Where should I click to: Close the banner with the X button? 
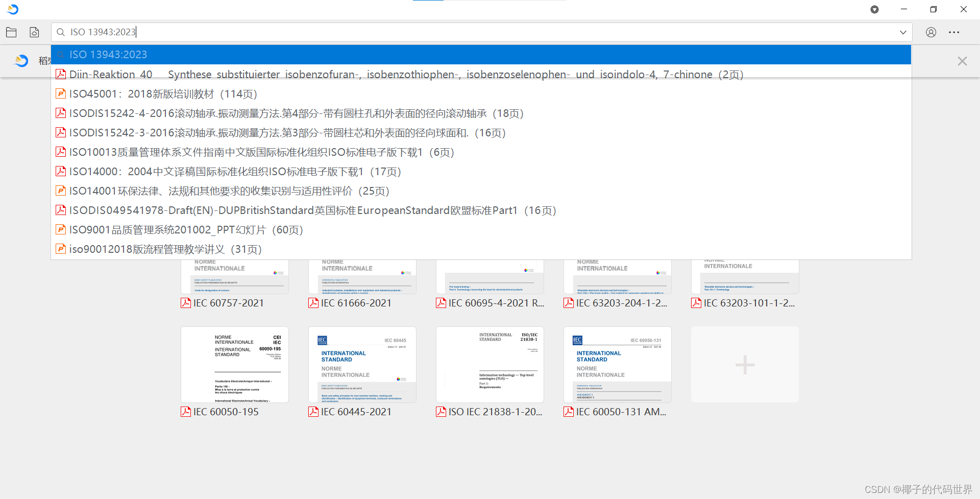962,61
